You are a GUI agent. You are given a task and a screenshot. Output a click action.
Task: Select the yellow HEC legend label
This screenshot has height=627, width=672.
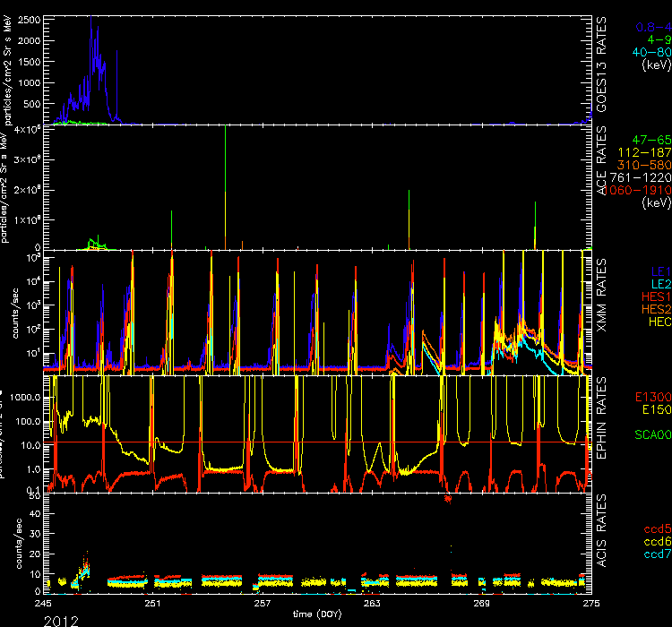pyautogui.click(x=658, y=320)
